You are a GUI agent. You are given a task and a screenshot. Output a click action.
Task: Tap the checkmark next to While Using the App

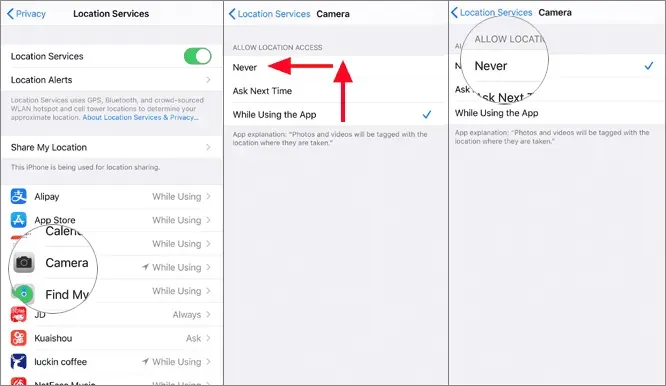(x=427, y=114)
